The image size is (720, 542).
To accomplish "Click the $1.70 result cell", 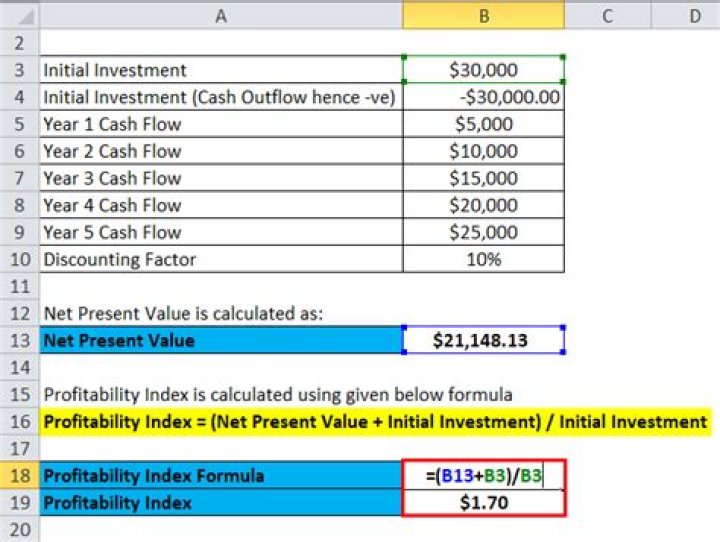I will pos(484,502).
